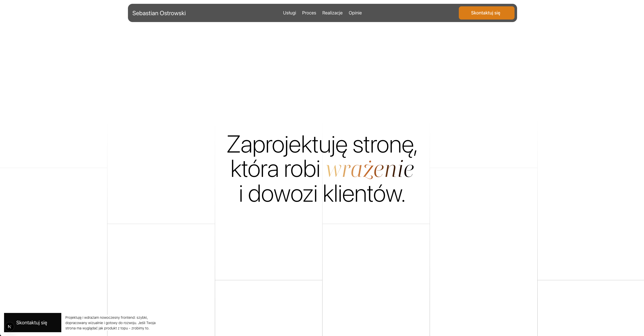Click paragraph line starting dopracowany wizualnie
The image size is (644, 336).
pos(110,323)
